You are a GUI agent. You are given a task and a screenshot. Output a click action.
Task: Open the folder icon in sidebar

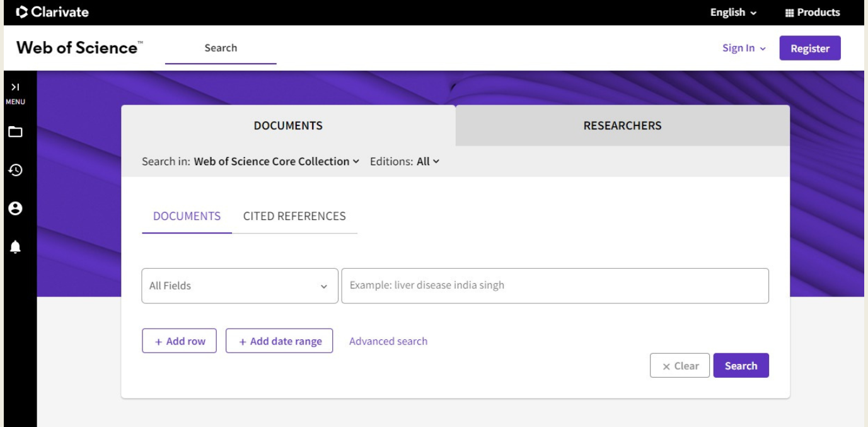point(15,132)
